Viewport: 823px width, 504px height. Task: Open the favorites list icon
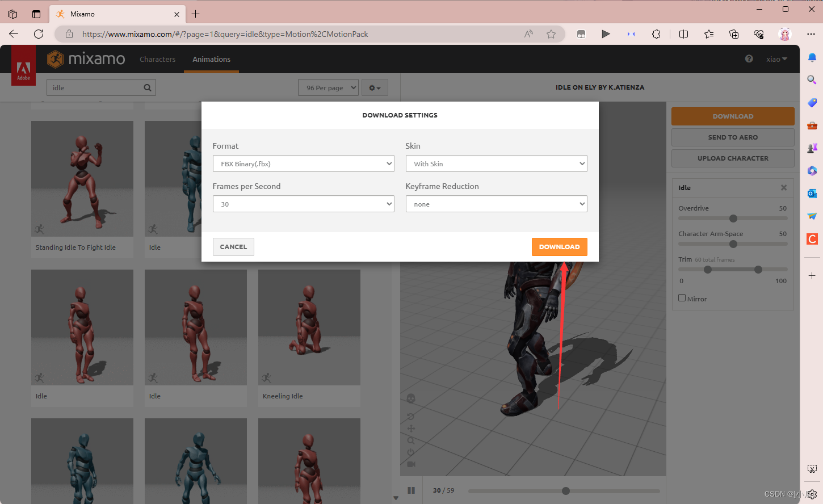click(709, 34)
